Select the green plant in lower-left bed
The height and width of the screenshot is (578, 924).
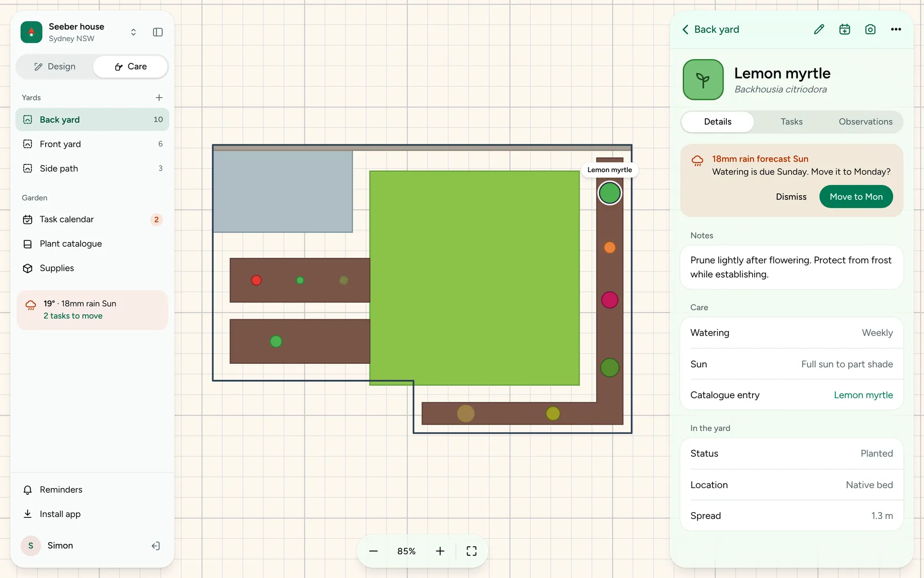(276, 341)
